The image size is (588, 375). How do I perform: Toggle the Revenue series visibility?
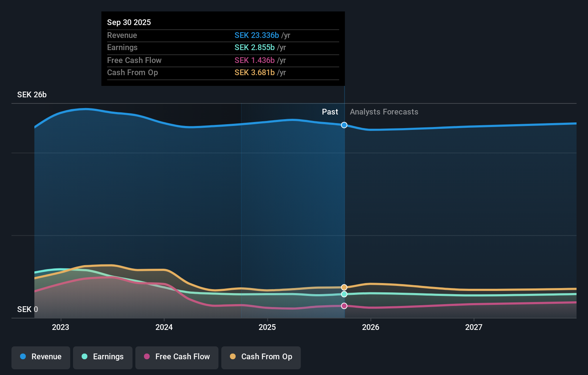pos(40,357)
